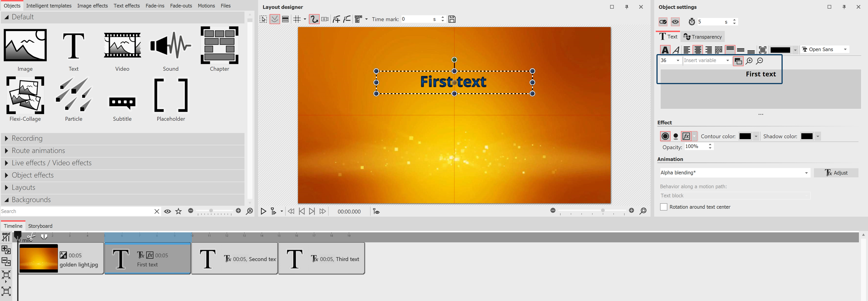Toggle left text alignment

click(687, 49)
